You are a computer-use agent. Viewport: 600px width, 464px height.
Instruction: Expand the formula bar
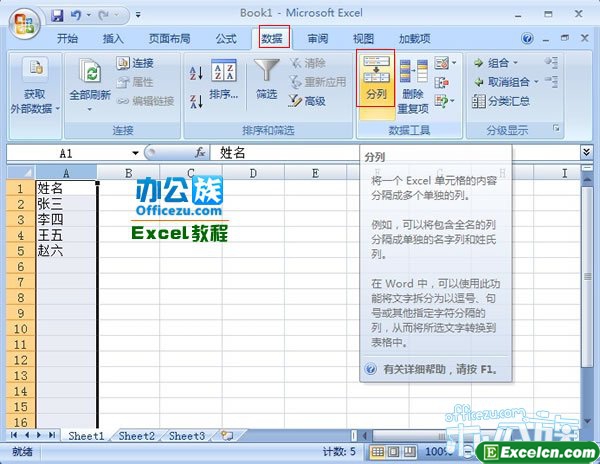point(586,153)
